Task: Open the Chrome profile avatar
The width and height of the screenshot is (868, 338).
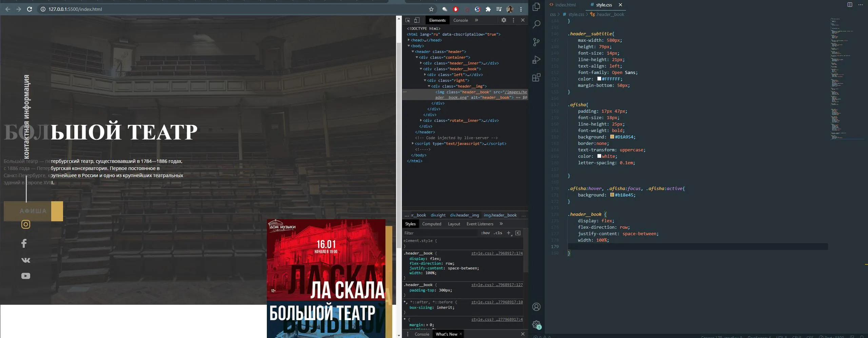Action: (510, 9)
